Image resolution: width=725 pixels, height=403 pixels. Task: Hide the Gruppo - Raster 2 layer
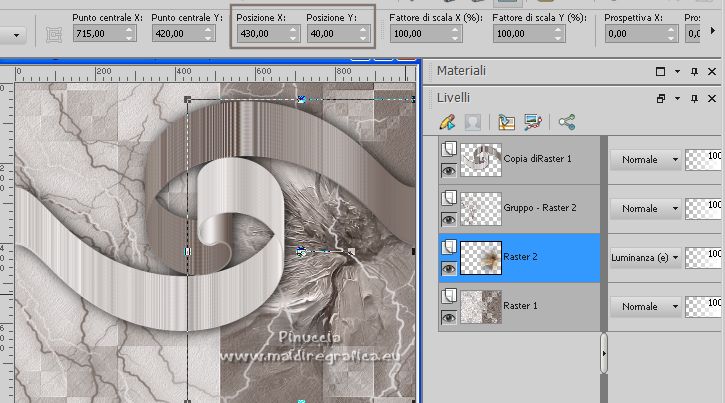[x=449, y=220]
